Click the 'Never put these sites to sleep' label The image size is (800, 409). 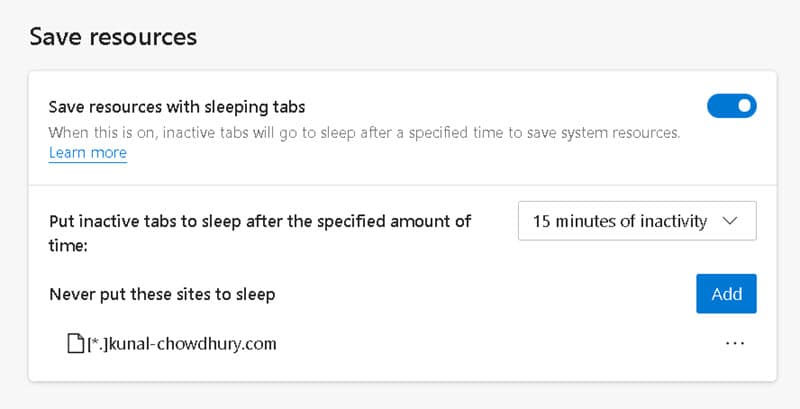[162, 294]
